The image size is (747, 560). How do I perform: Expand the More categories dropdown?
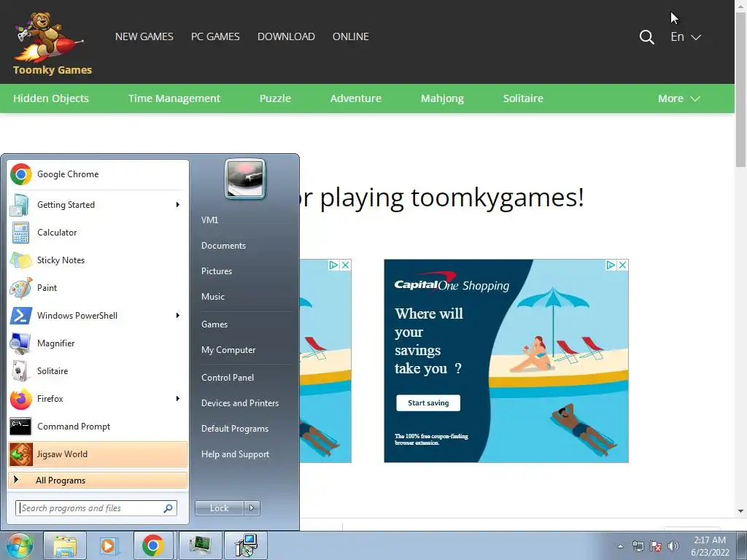[x=679, y=98]
